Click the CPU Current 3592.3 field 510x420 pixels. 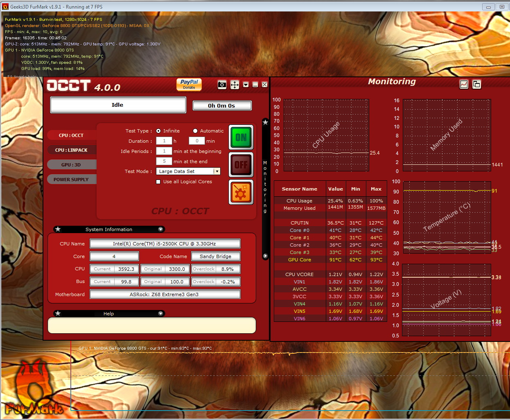pos(114,269)
